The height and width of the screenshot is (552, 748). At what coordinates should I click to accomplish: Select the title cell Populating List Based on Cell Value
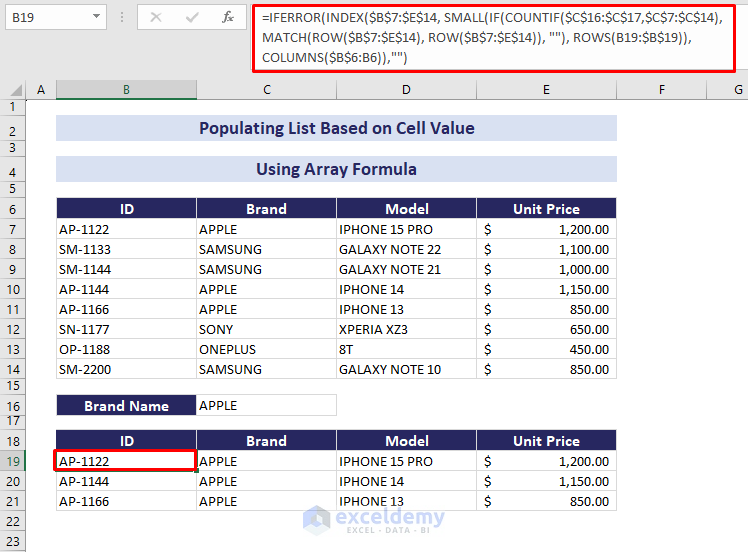[x=336, y=128]
